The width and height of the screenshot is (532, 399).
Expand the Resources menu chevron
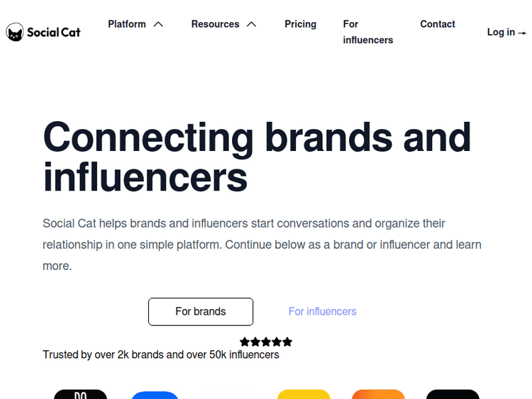251,24
